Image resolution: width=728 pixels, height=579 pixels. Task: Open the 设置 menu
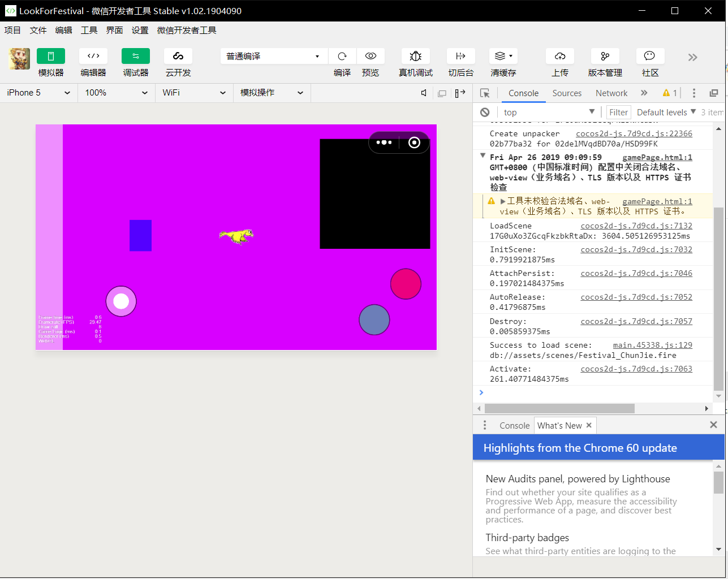(x=140, y=31)
